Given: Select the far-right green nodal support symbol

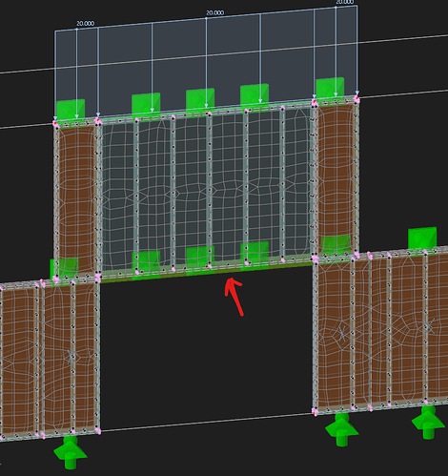Looking at the screenshot, I should (x=428, y=423).
